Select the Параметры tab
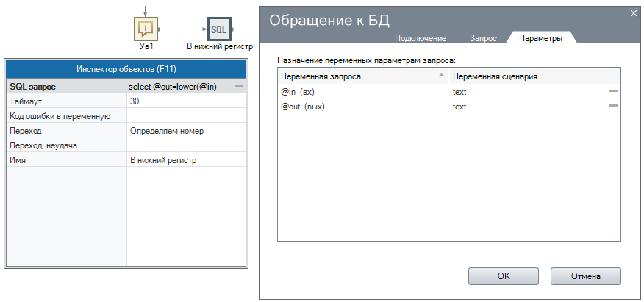This screenshot has height=302, width=644. click(540, 38)
